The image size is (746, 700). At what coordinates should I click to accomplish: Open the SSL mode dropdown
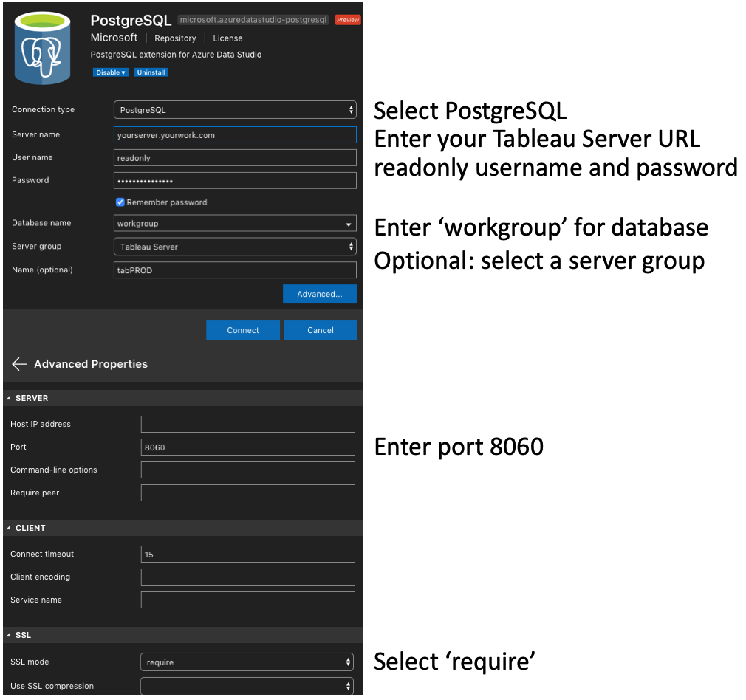[247, 662]
